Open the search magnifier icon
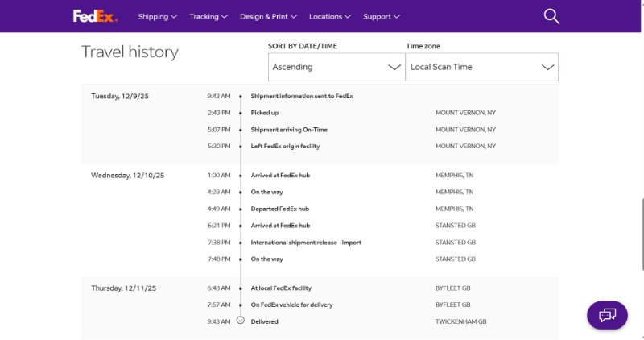The width and height of the screenshot is (644, 340). (x=551, y=16)
